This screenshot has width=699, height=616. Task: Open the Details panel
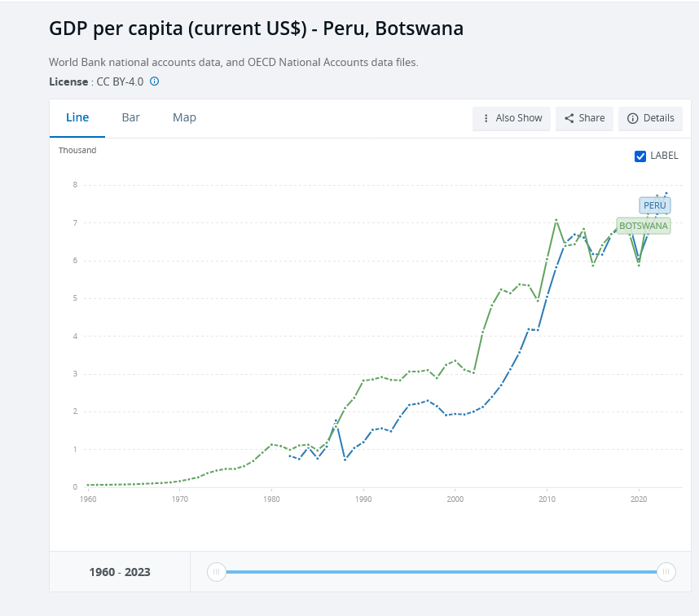[x=650, y=118]
